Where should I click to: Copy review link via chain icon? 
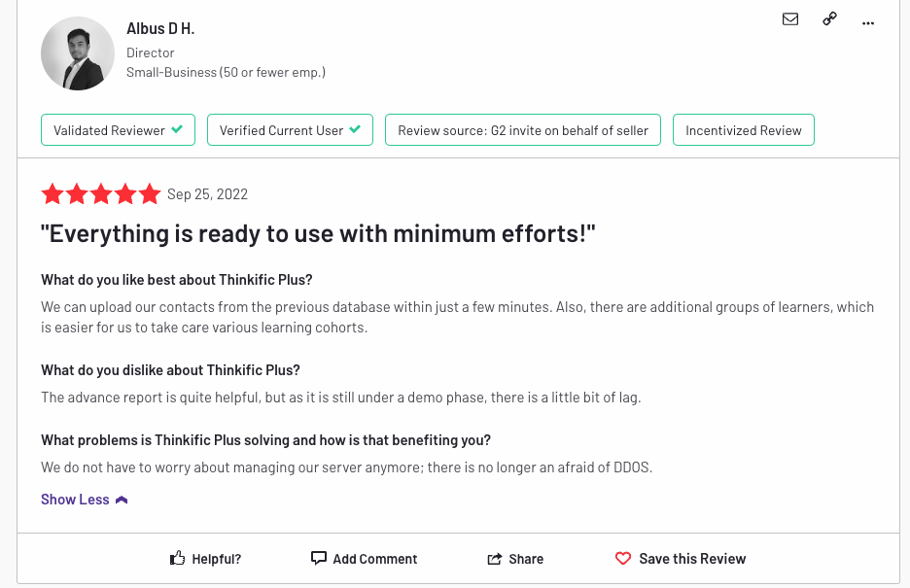pos(830,19)
